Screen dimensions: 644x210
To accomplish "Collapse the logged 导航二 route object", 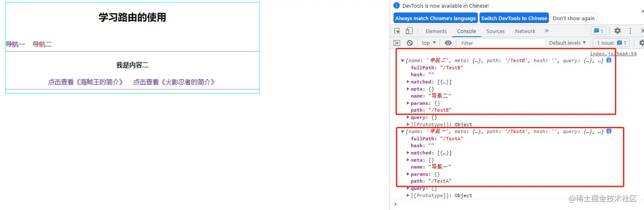I will (402, 61).
